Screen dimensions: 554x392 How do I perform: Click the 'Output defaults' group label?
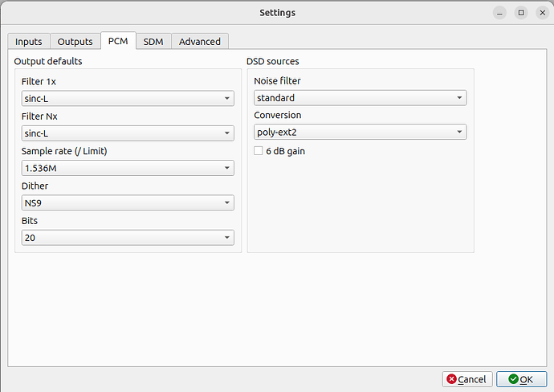tap(48, 61)
